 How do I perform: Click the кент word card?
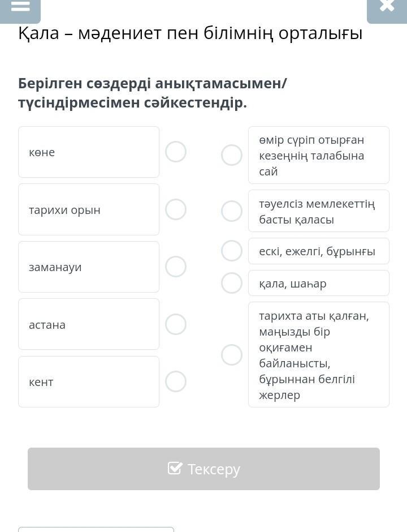tap(89, 381)
